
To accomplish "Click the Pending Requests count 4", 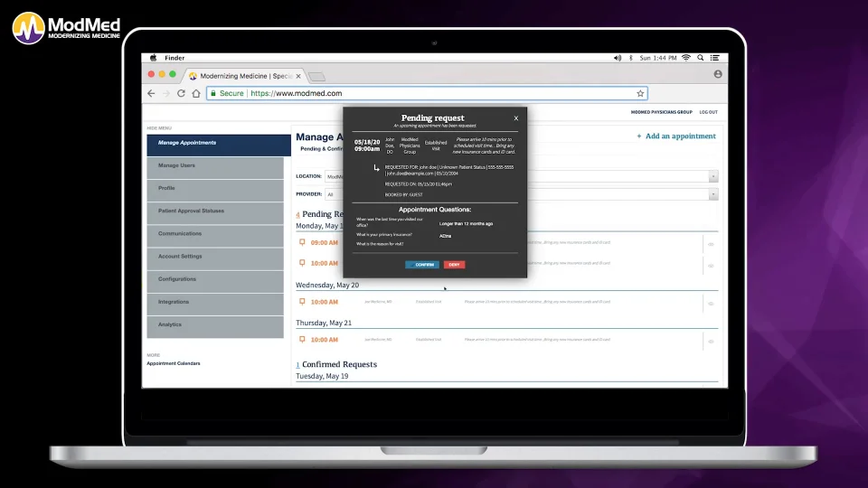I will 297,215.
